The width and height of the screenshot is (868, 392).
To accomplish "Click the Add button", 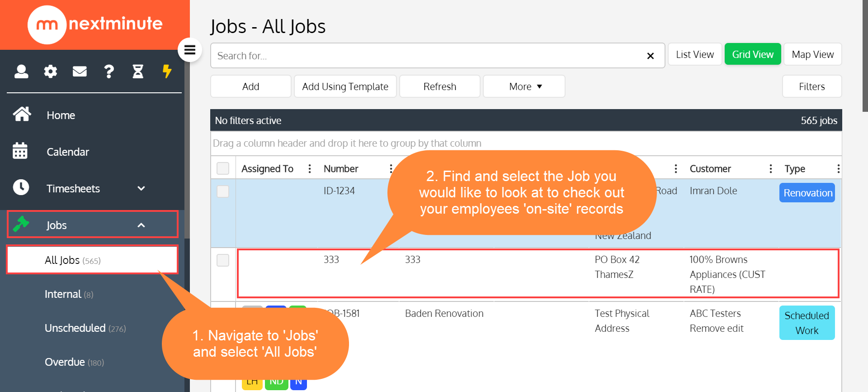I will click(x=251, y=86).
